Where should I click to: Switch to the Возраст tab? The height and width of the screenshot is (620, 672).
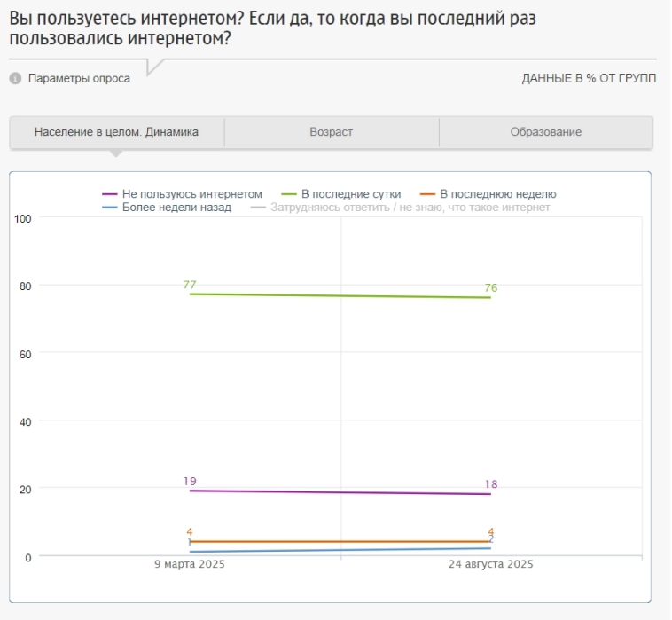(x=332, y=132)
